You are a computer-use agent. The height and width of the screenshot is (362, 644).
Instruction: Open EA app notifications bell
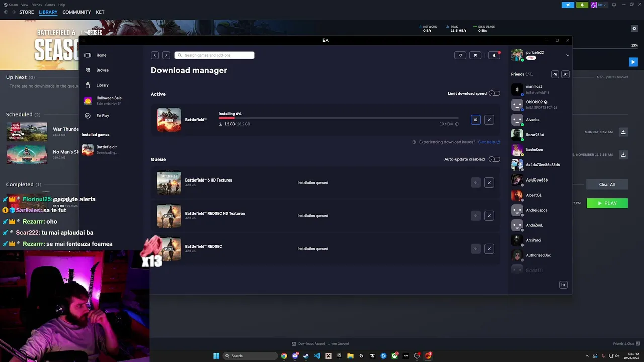point(494,55)
